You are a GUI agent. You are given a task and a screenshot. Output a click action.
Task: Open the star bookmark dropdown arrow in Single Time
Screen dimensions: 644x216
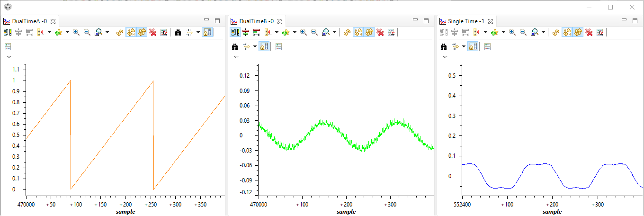pyautogui.click(x=503, y=32)
